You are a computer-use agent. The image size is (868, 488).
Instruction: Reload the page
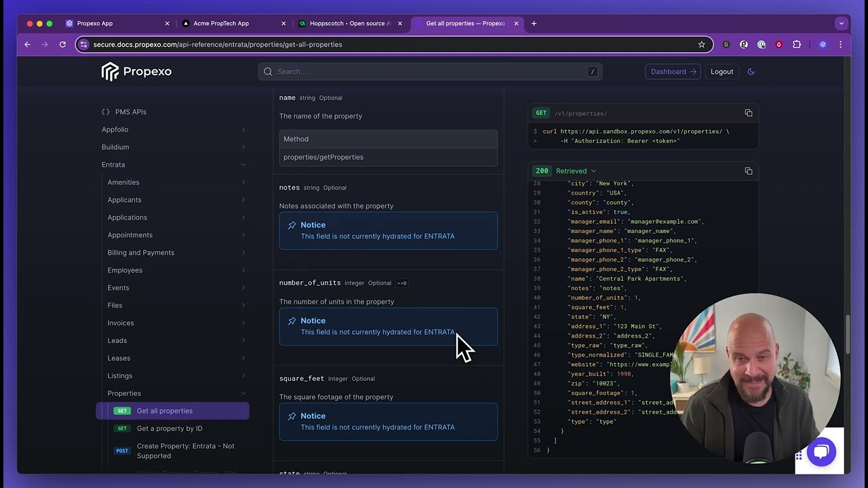tap(62, 44)
